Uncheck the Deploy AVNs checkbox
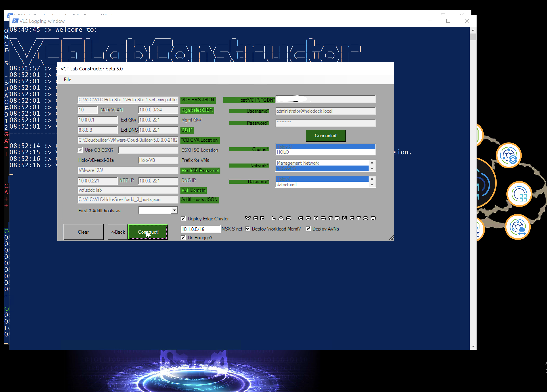This screenshot has width=547, height=392. tap(308, 229)
